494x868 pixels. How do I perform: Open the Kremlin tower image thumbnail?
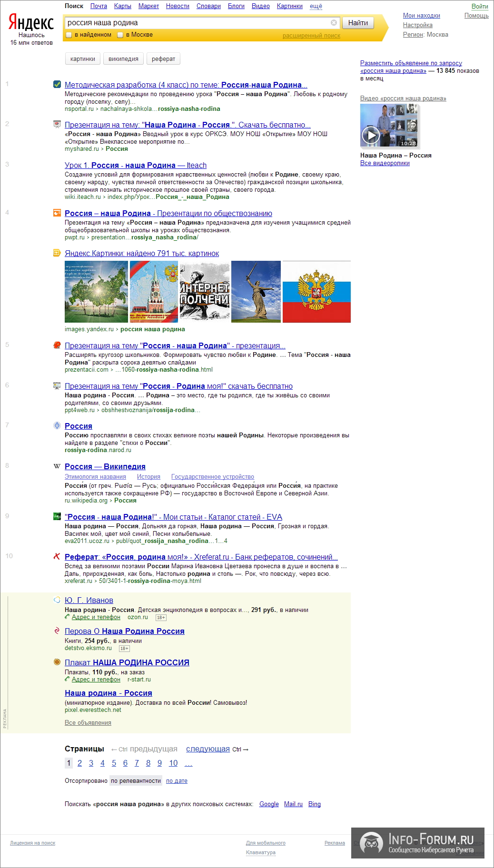[154, 292]
